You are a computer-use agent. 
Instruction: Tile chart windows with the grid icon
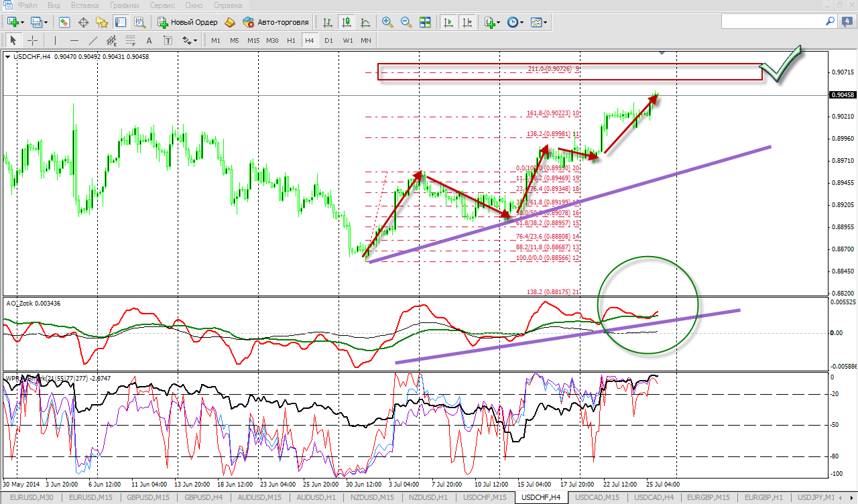tap(424, 22)
